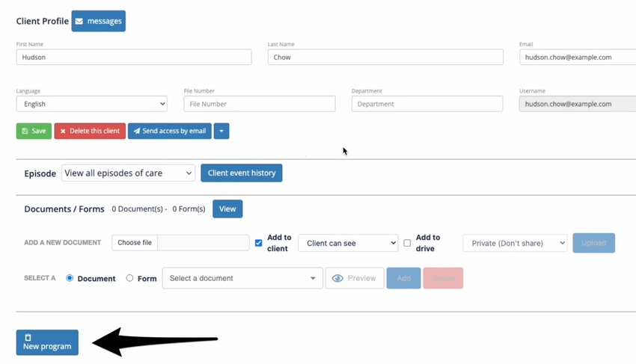Send access by email
The image size is (636, 364).
coord(169,131)
